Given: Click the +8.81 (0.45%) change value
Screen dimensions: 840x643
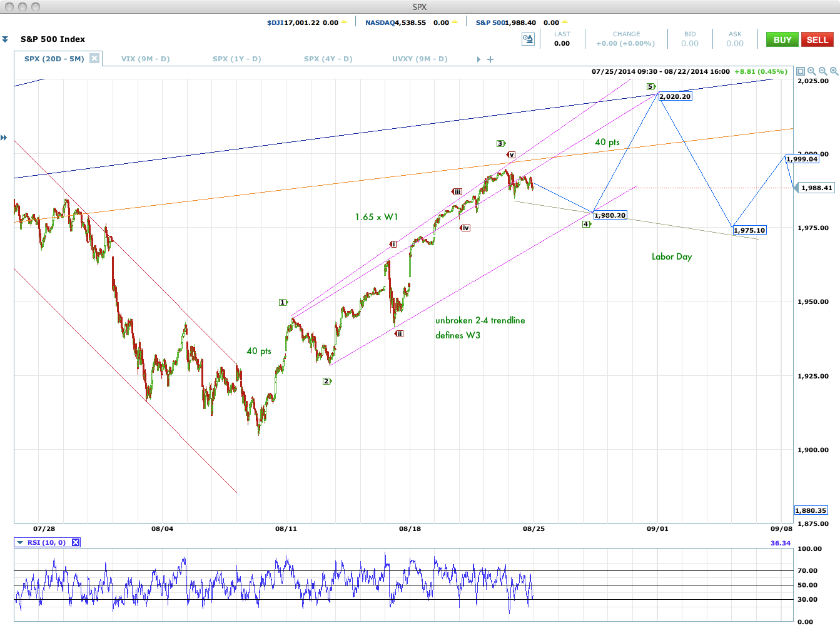Looking at the screenshot, I should [x=761, y=71].
